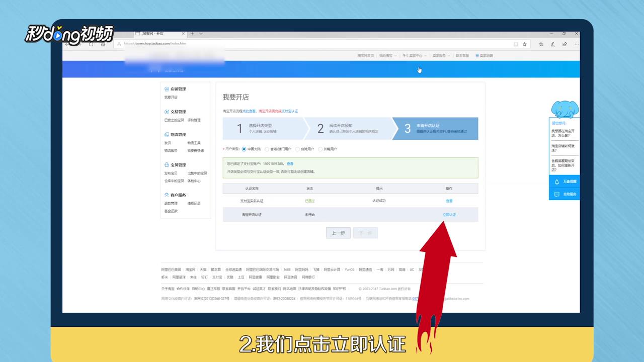Open 联系客服 in top navigation
Screen dimensions: 644x362
462,56
